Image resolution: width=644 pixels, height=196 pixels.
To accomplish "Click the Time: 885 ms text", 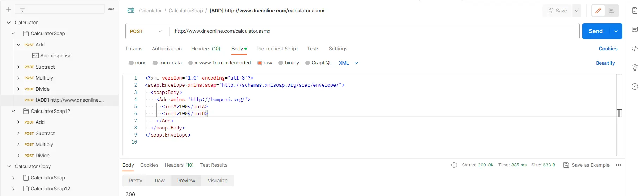I will [512, 165].
